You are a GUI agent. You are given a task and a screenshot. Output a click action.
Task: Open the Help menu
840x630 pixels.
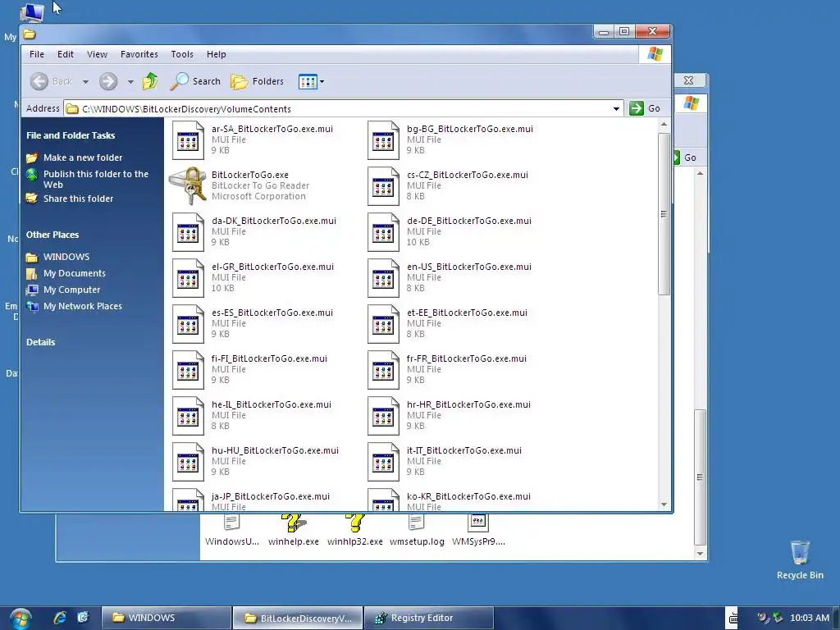coord(217,54)
